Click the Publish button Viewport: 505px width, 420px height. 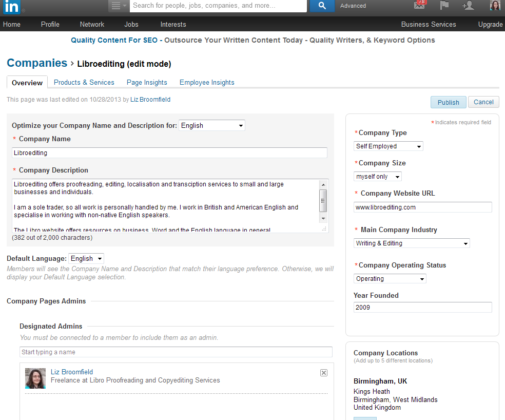click(x=448, y=102)
